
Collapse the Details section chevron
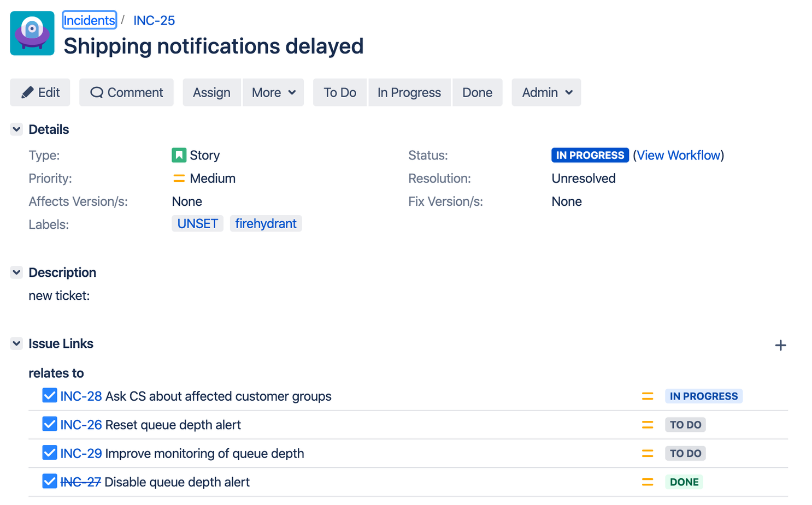click(x=16, y=129)
